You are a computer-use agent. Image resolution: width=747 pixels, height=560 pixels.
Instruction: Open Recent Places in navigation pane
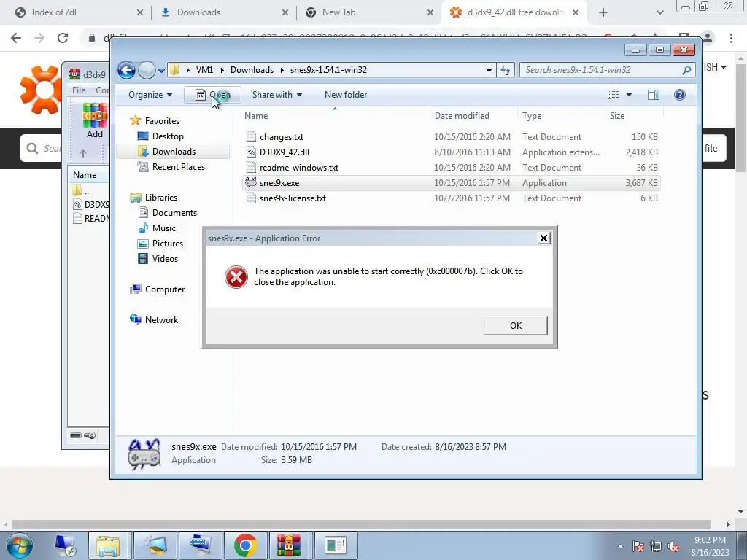[x=178, y=167]
